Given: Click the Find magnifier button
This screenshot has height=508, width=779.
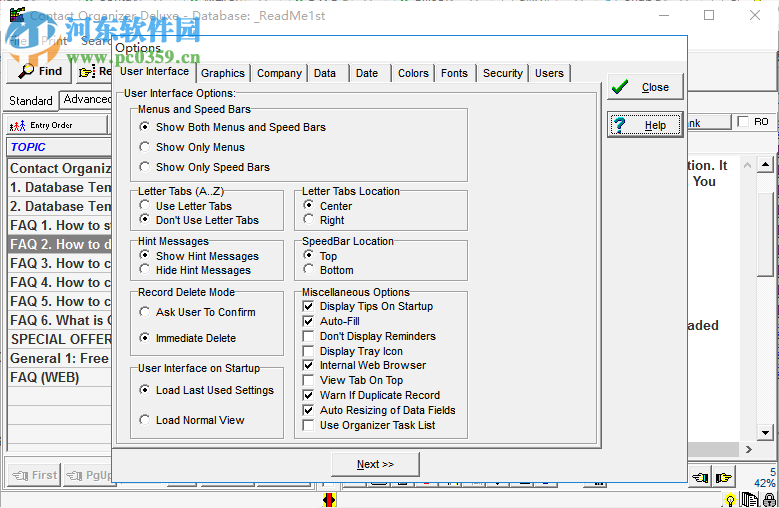Looking at the screenshot, I should (x=40, y=72).
